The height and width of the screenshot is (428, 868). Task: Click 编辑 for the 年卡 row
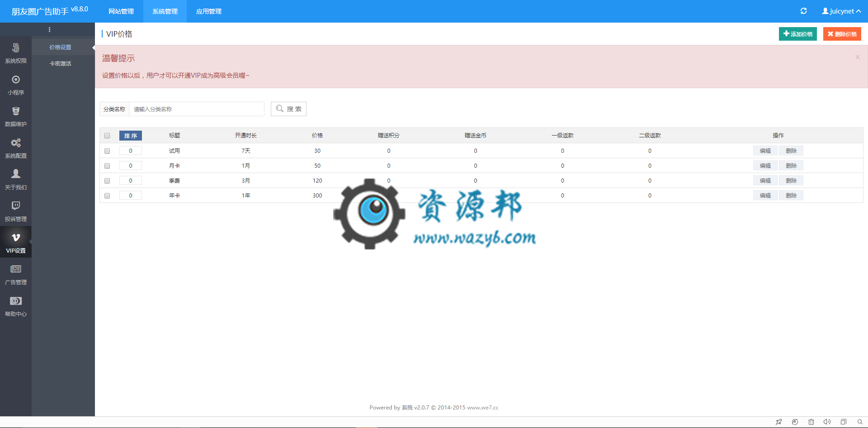[x=765, y=196]
